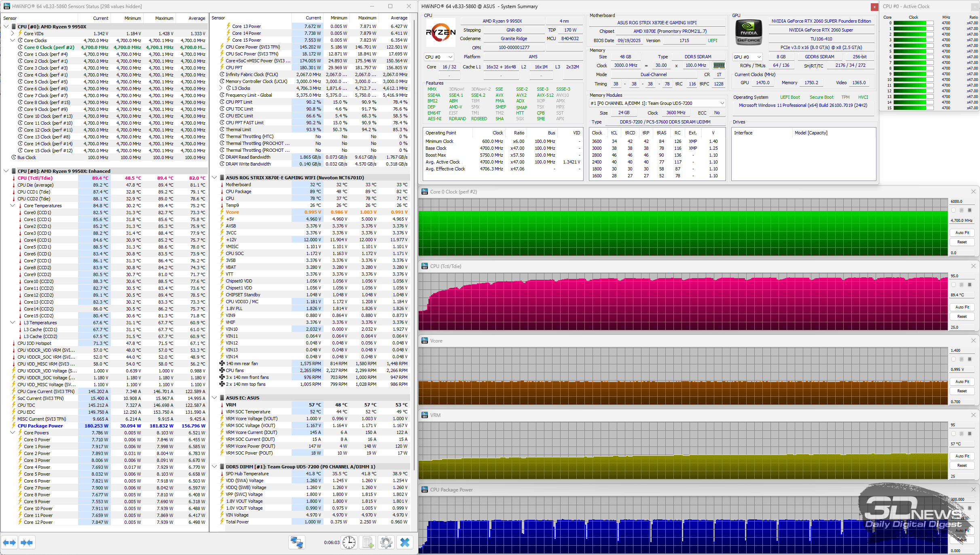Click Reset in the VRM graph

[962, 466]
